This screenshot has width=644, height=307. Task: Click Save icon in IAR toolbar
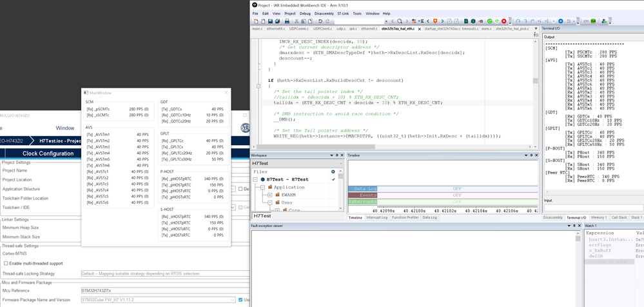tap(270, 21)
